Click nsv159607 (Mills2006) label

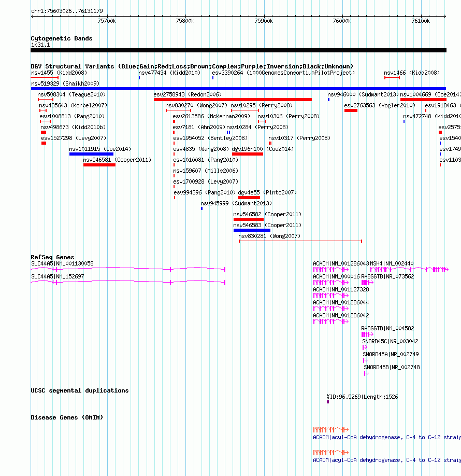[x=206, y=171]
